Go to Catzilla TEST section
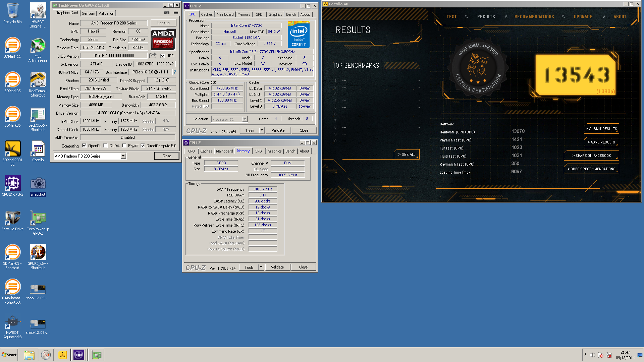 451,16
